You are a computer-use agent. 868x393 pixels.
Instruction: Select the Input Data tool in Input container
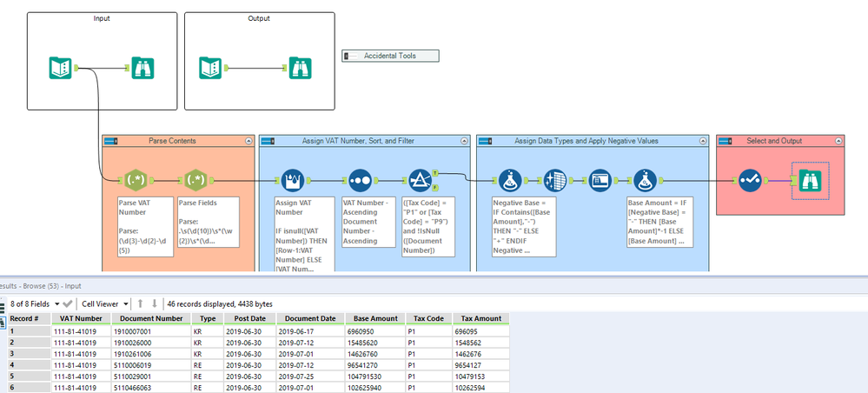point(60,68)
